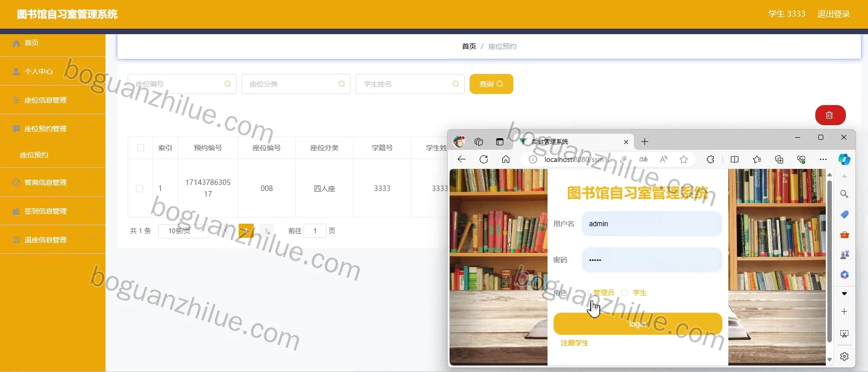Check the checkbox for reservation row 1
868x372 pixels.
tap(140, 189)
